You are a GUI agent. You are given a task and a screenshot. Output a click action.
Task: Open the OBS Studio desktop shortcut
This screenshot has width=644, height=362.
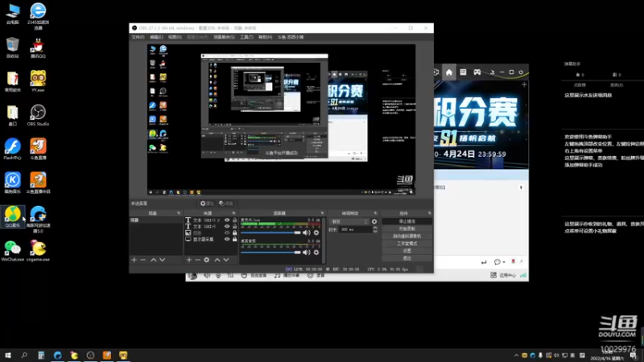click(x=38, y=114)
